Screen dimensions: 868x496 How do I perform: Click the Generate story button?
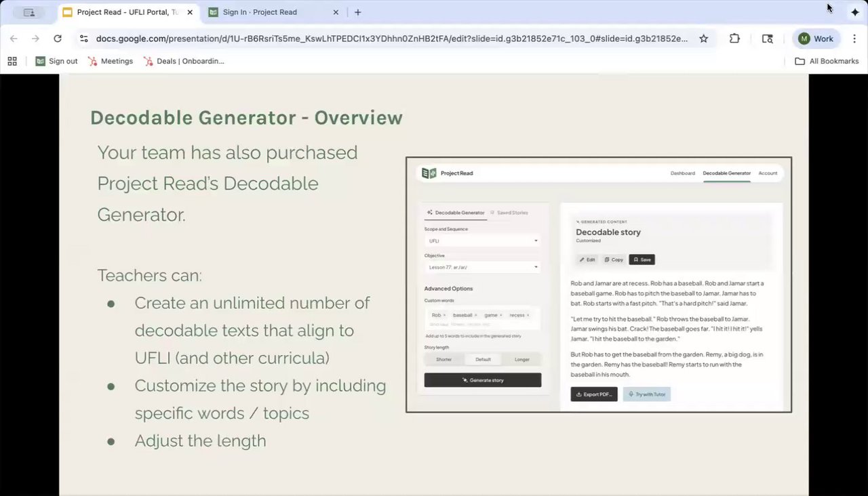pos(482,380)
